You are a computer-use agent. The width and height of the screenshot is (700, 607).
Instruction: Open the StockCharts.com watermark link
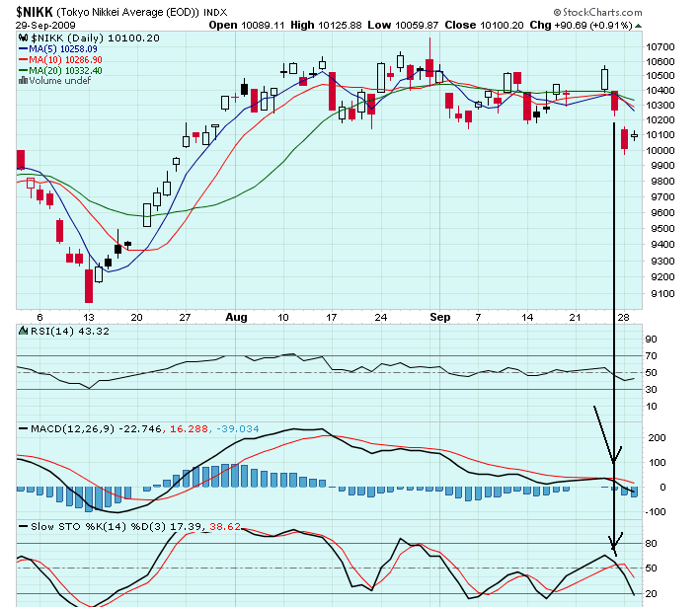click(x=597, y=12)
